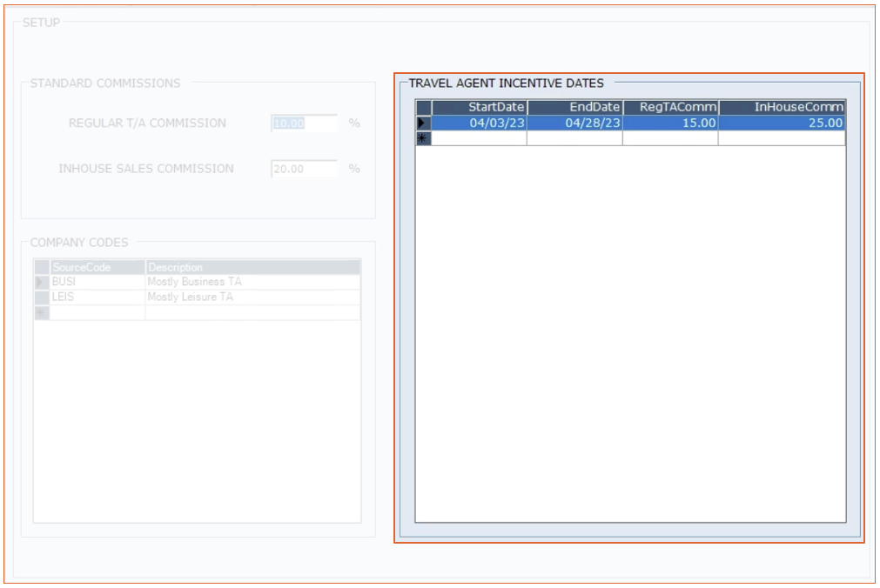Click the Inhouse Sales Commission input field
Screen dimensions: 880x588
tap(304, 169)
